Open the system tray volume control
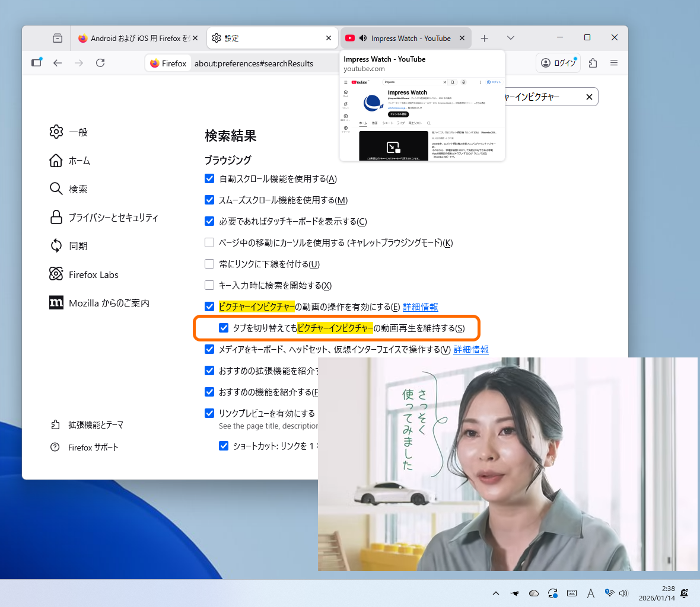This screenshot has width=700, height=607. click(623, 593)
